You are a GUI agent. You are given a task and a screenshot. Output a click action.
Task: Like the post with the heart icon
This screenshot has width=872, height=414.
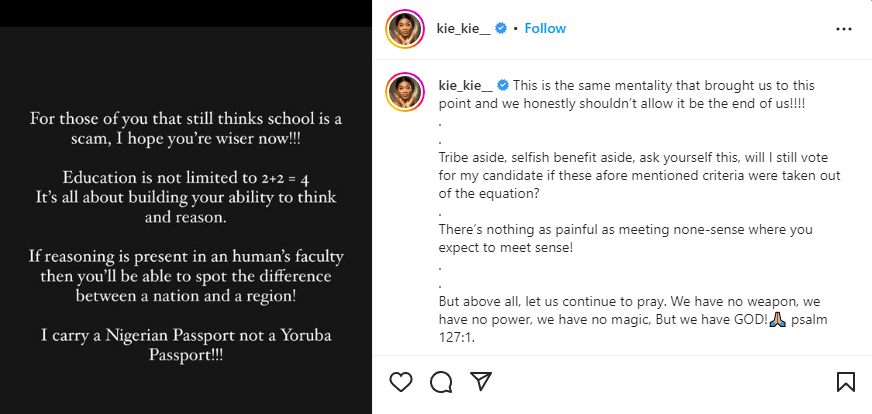coord(401,382)
